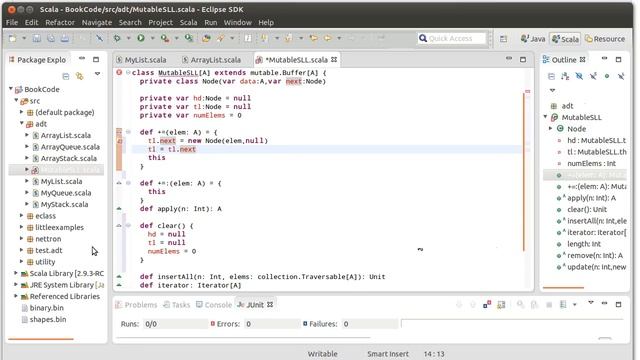This screenshot has width=640, height=360.
Task: Click the 'Smart Insert' status bar entry
Action: coord(388,354)
